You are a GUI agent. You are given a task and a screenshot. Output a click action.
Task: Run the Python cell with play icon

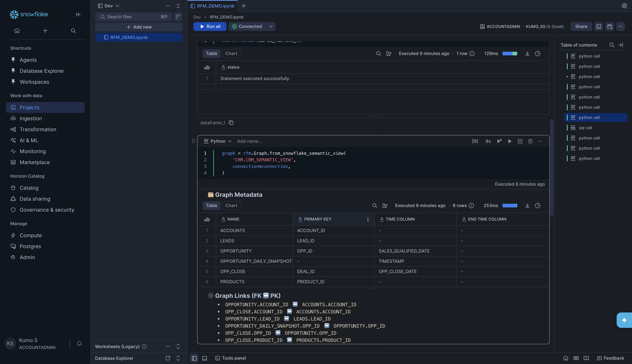pos(510,141)
